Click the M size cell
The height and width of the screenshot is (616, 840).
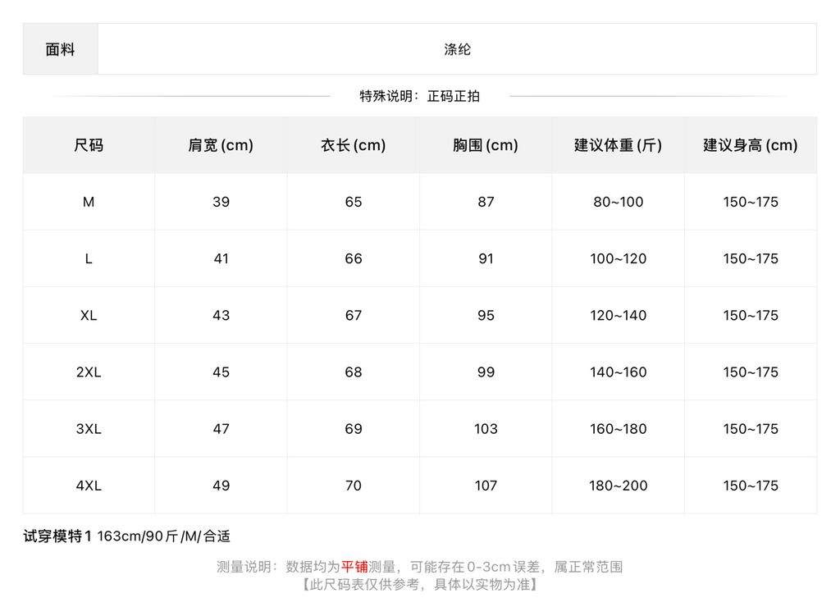[x=89, y=202]
